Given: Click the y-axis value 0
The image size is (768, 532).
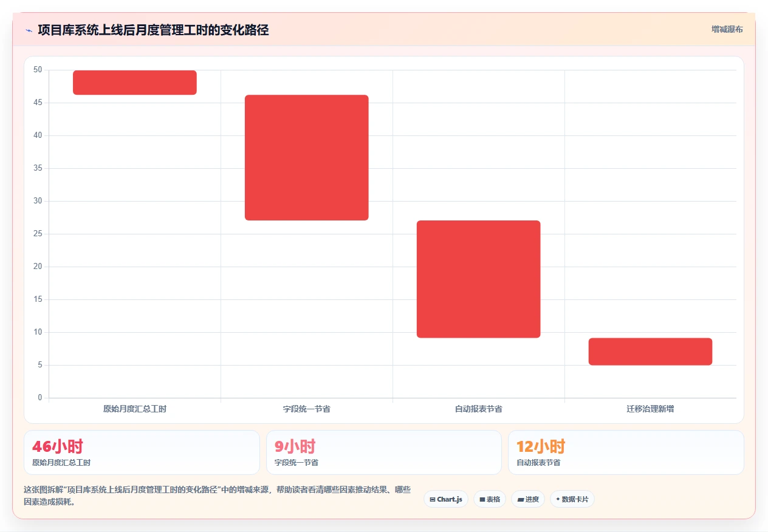Looking at the screenshot, I should (40, 398).
